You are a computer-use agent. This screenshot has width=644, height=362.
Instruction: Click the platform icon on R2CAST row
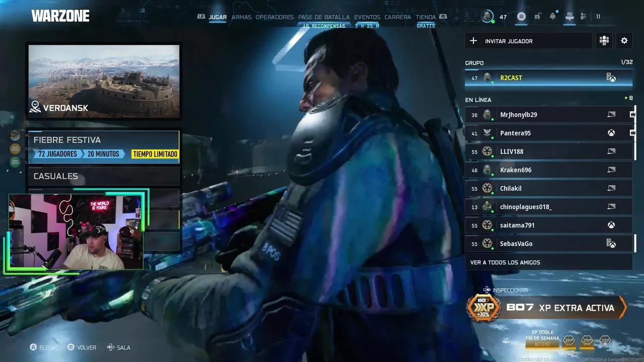[611, 78]
